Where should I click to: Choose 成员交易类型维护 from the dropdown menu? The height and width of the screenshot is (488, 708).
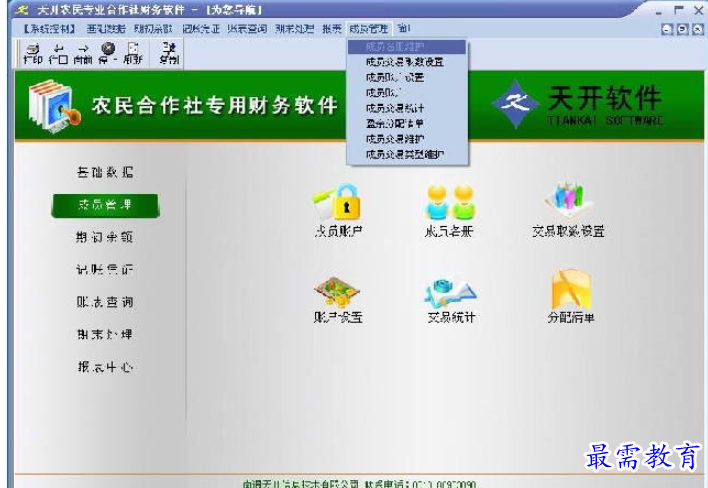(x=407, y=154)
